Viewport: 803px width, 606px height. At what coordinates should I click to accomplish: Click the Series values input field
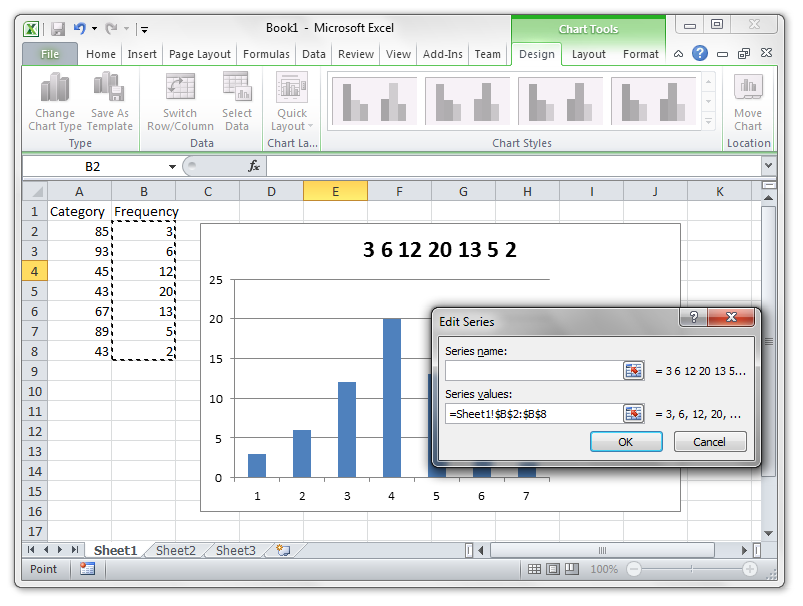534,413
